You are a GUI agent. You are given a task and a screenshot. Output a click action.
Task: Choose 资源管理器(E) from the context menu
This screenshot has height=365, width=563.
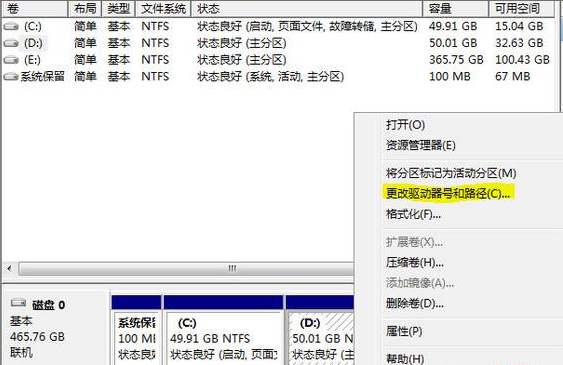point(420,145)
